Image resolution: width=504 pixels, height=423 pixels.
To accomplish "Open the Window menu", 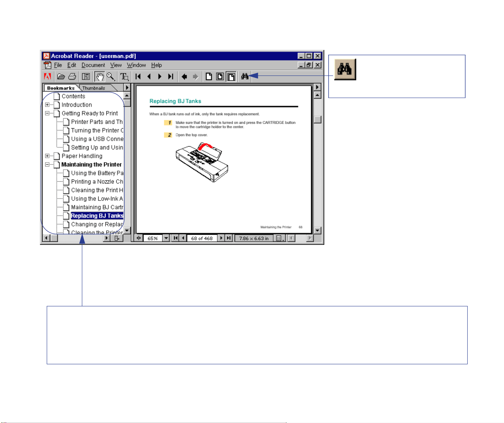I will tap(136, 65).
